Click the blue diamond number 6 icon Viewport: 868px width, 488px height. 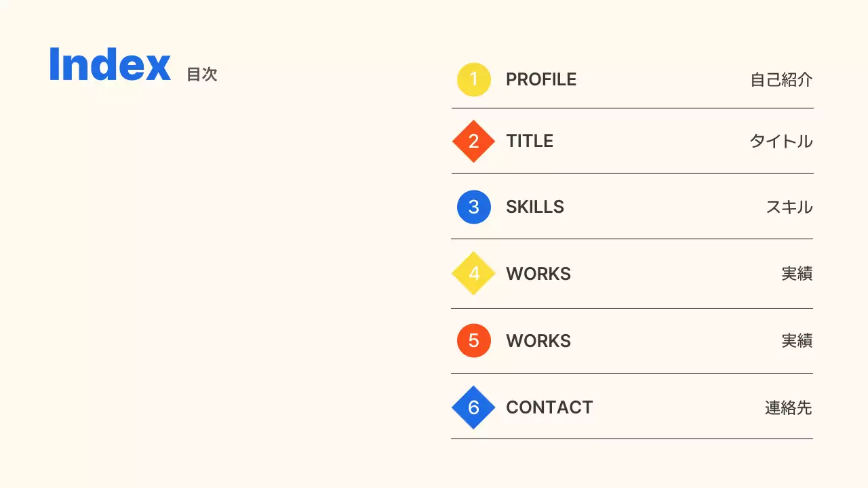click(473, 407)
